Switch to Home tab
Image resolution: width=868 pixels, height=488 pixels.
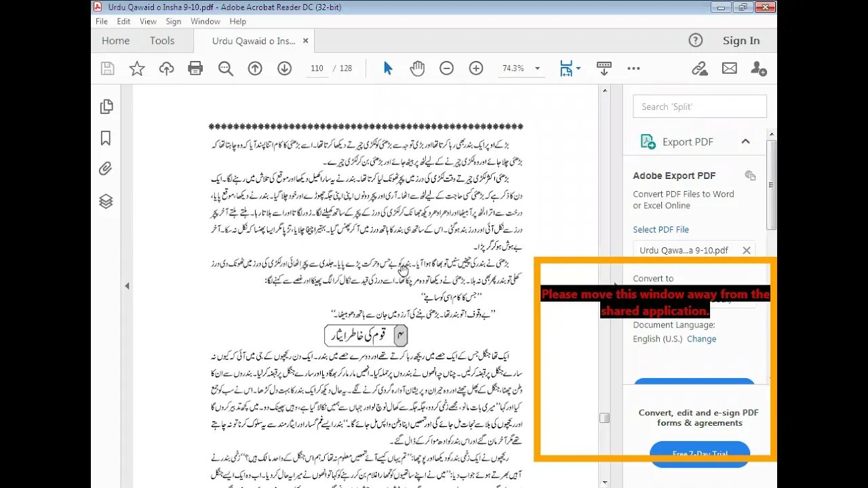coord(115,41)
